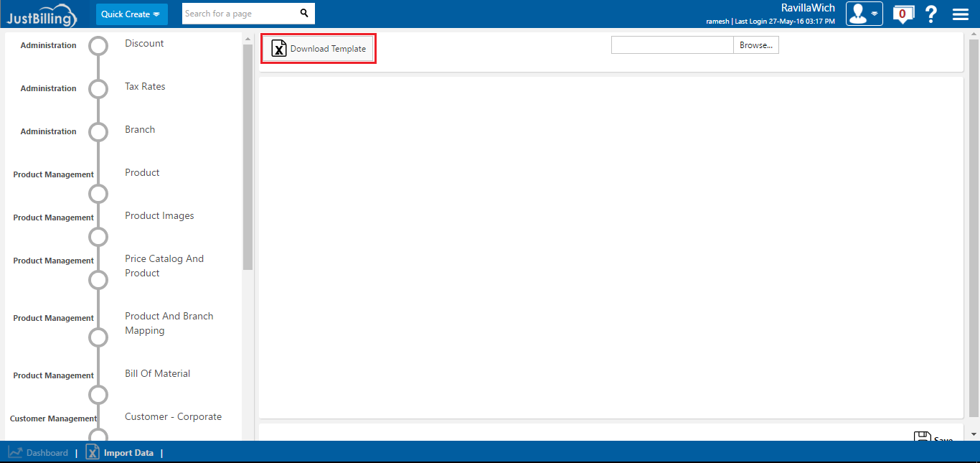
Task: Click the Download Template button
Action: click(319, 49)
